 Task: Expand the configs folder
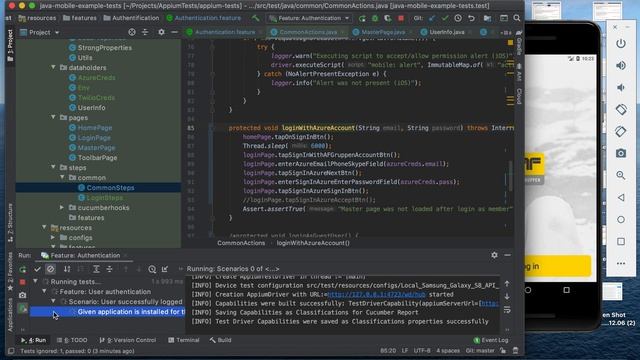53,237
